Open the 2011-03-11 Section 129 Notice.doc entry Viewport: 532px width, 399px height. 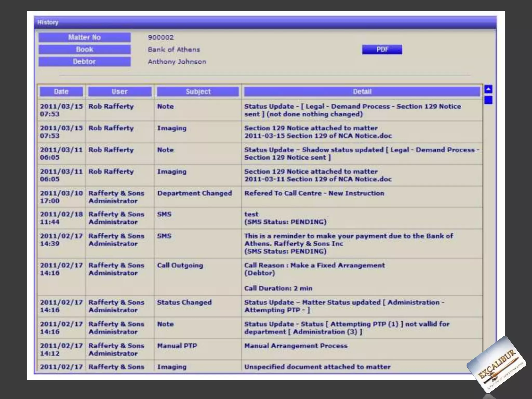(318, 179)
